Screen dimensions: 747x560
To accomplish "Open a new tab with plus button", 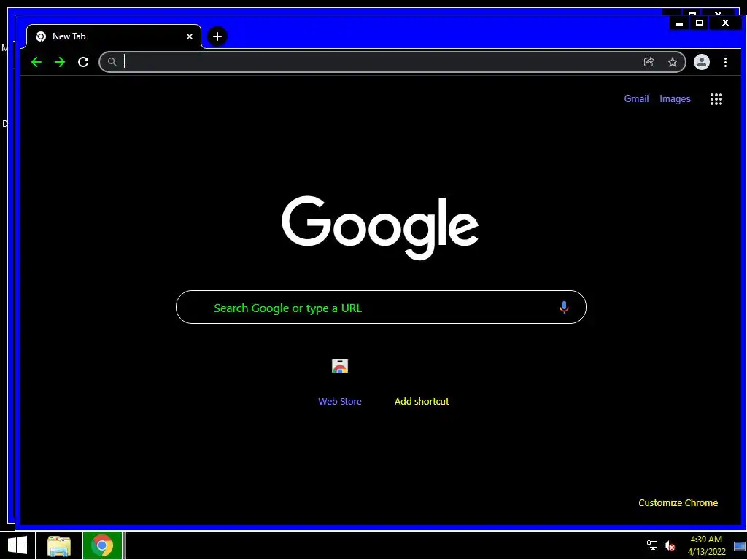I will [x=217, y=36].
